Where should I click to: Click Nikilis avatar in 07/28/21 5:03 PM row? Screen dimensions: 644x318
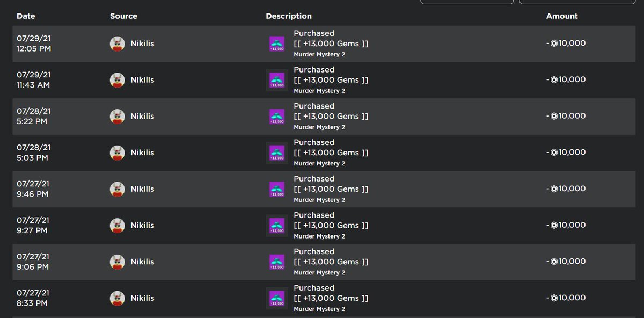point(118,153)
